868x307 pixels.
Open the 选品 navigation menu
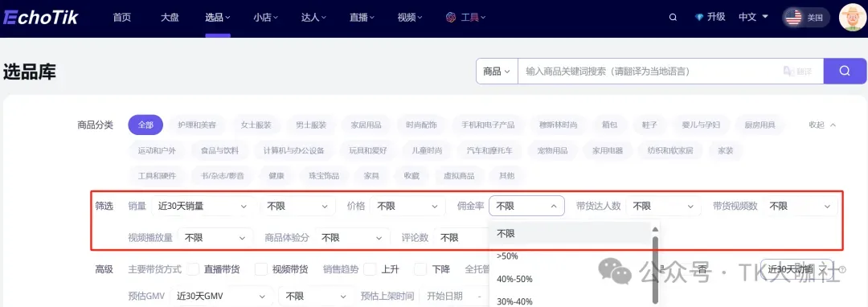click(218, 17)
